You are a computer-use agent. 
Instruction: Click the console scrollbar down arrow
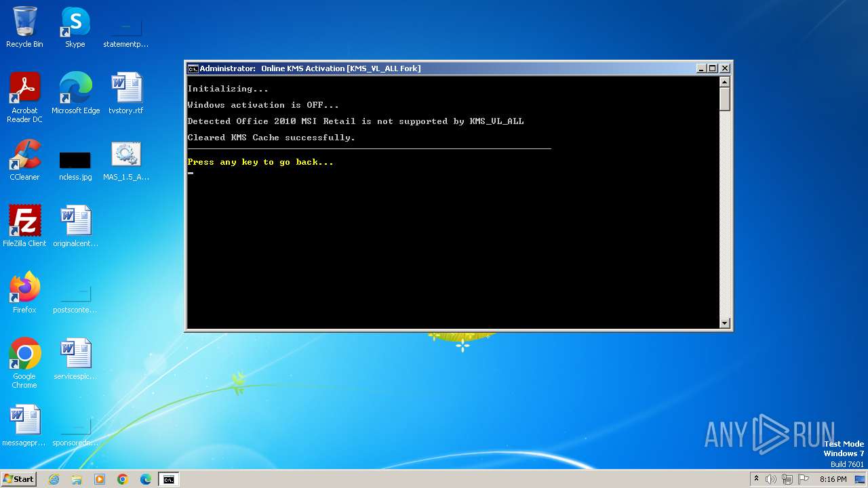pos(725,323)
